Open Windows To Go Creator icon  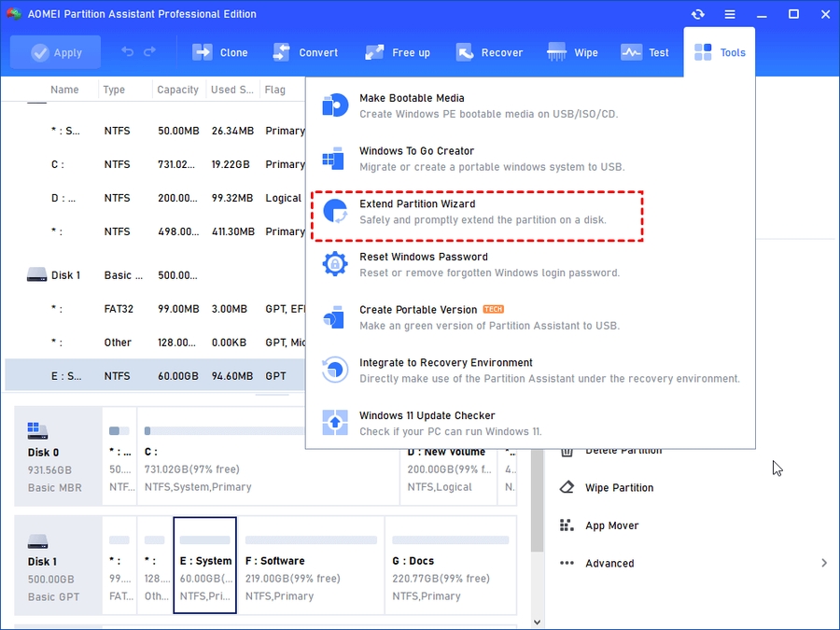tap(334, 159)
